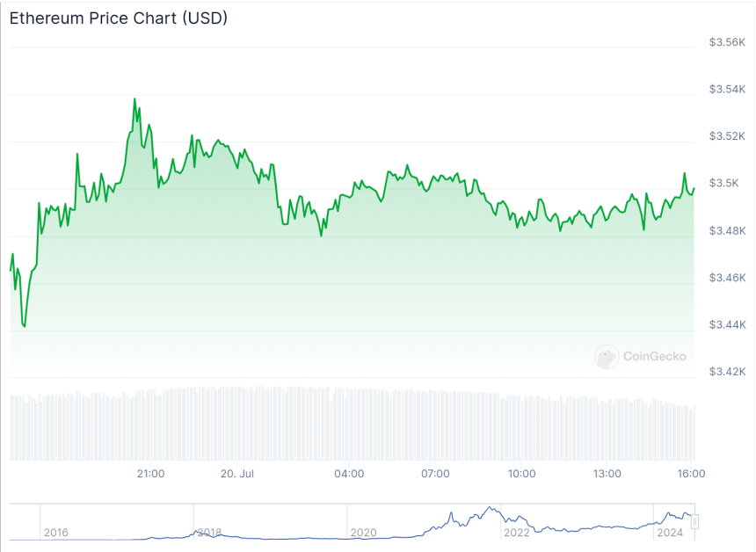Click the 2020 label in range navigator
Image resolution: width=756 pixels, height=552 pixels.
[x=363, y=533]
